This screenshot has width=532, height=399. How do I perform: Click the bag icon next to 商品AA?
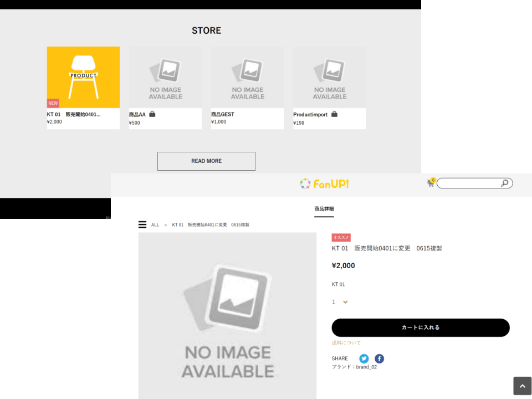click(x=152, y=114)
